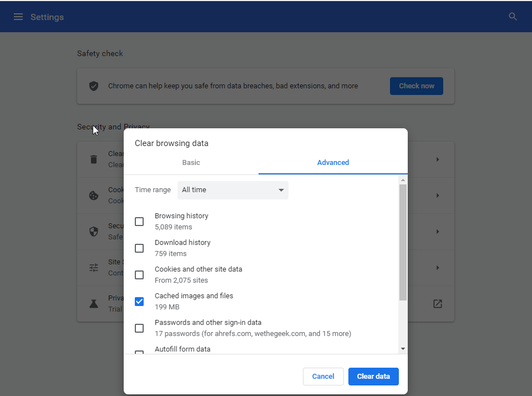Open the Time range dropdown
The height and width of the screenshot is (396, 532).
click(x=232, y=190)
